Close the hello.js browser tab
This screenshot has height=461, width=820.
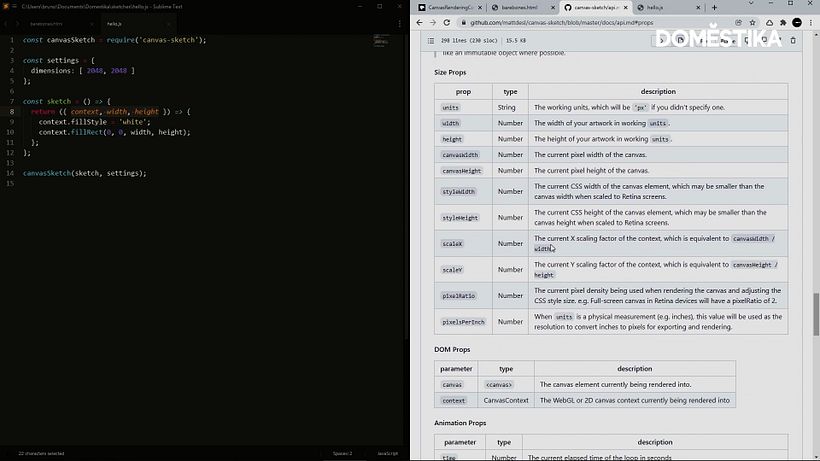point(698,8)
